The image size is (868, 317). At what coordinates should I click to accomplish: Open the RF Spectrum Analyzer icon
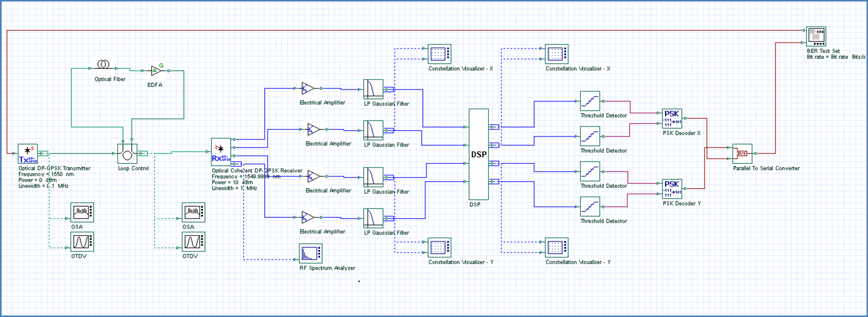pyautogui.click(x=311, y=253)
